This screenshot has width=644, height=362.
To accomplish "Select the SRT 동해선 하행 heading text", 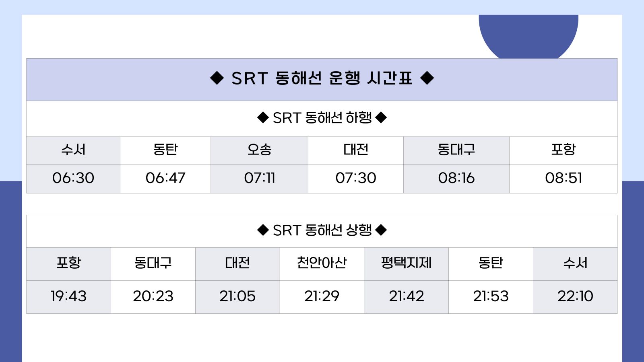I will pyautogui.click(x=322, y=118).
